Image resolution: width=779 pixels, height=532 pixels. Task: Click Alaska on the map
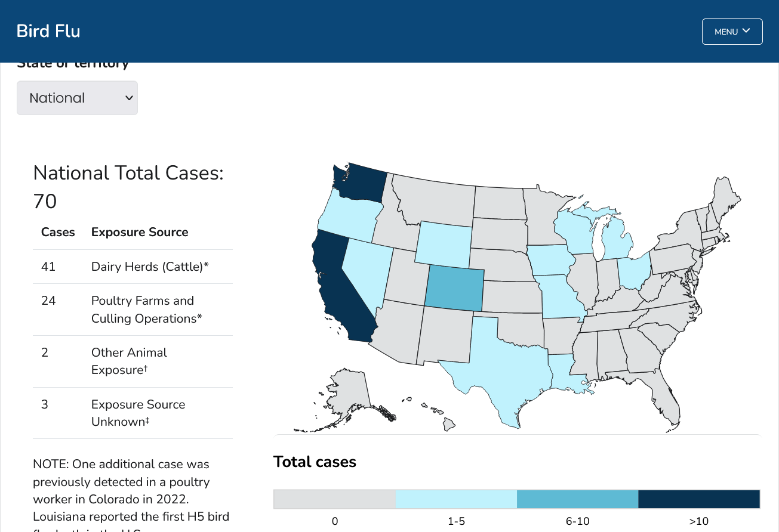coord(346,394)
